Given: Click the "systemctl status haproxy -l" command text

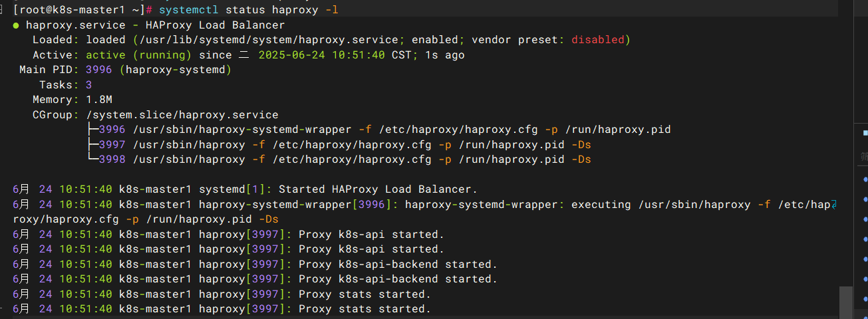Looking at the screenshot, I should coord(249,10).
